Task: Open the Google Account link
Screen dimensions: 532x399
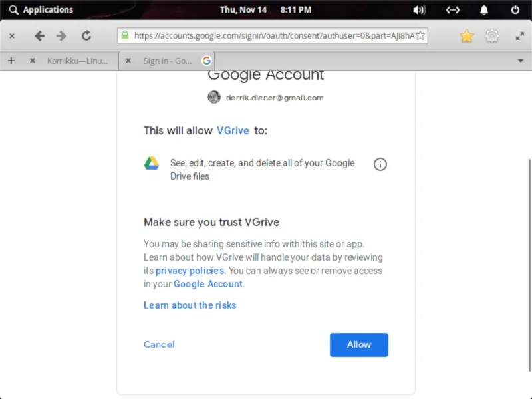Action: 208,284
